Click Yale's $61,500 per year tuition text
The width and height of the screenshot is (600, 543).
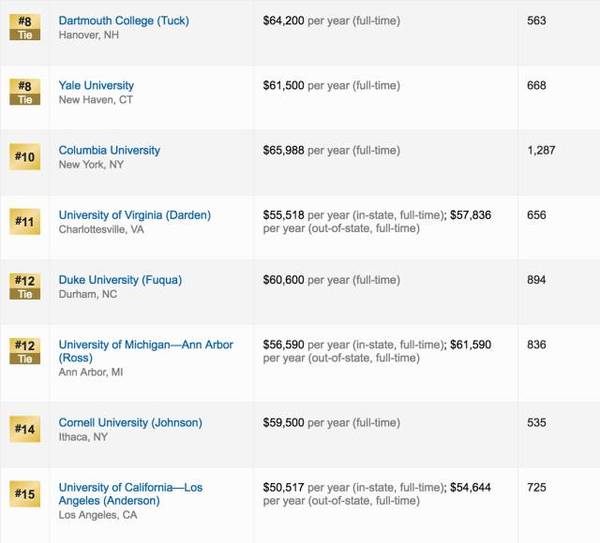tap(330, 86)
